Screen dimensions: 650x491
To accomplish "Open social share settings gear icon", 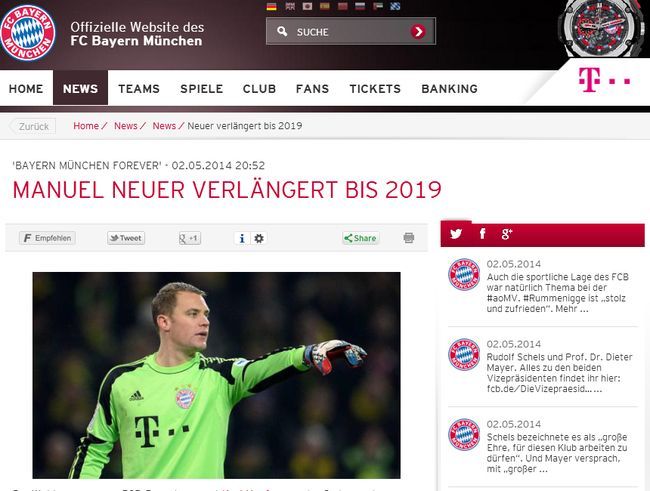I will [x=259, y=238].
